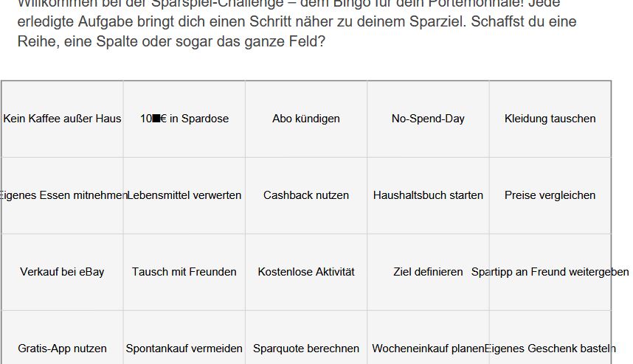This screenshot has height=364, width=633.
Task: Mark the 'Preise vergleichen' cell
Action: pos(550,195)
